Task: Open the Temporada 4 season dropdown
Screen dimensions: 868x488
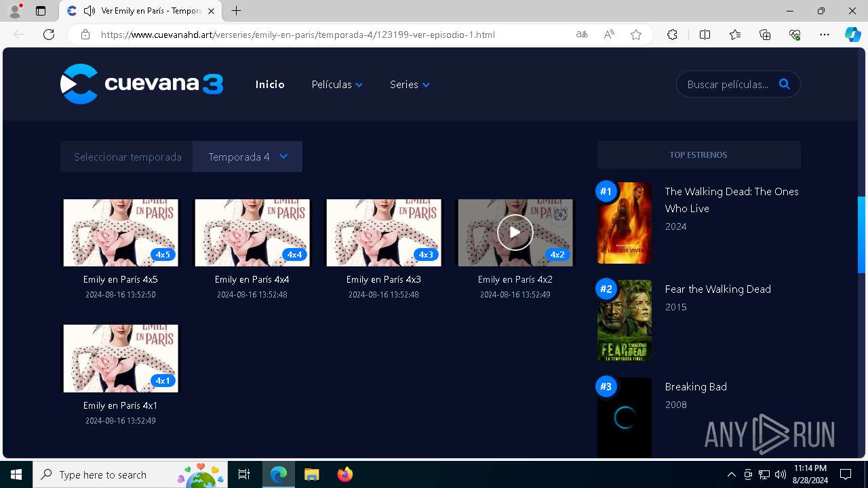Action: coord(248,157)
